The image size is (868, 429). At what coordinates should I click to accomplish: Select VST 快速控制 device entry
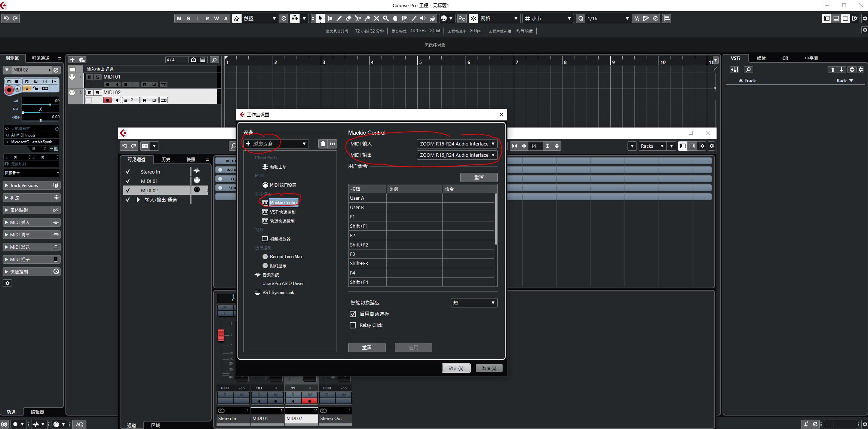pos(282,212)
